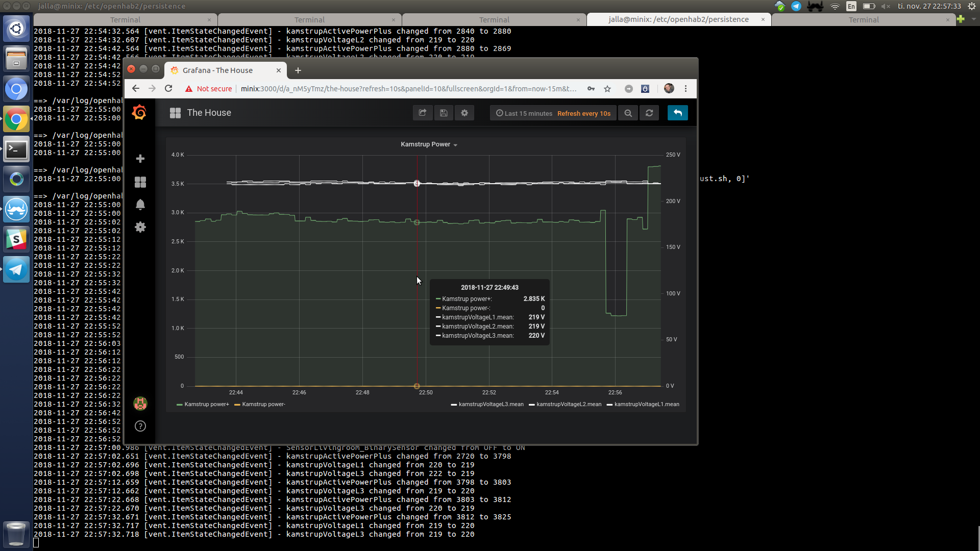Click the zoom out time range icon
980x551 pixels.
[x=628, y=113]
